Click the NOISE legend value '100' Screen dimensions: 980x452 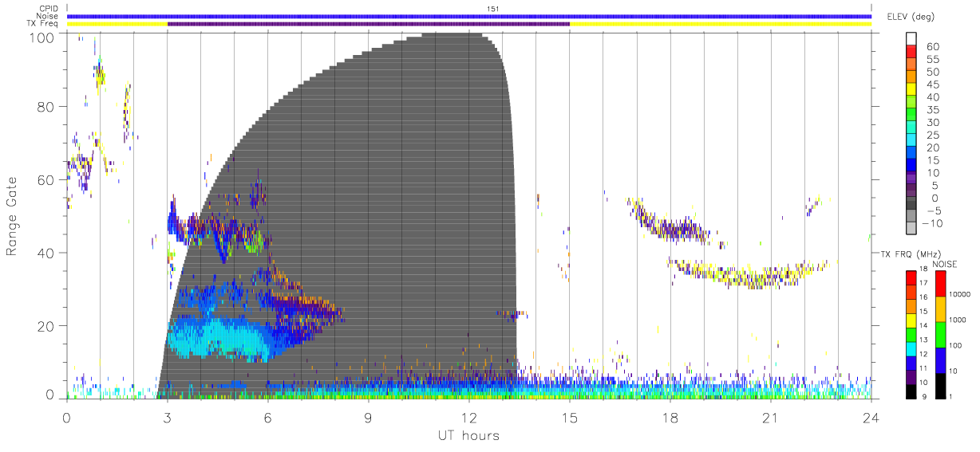coord(955,345)
